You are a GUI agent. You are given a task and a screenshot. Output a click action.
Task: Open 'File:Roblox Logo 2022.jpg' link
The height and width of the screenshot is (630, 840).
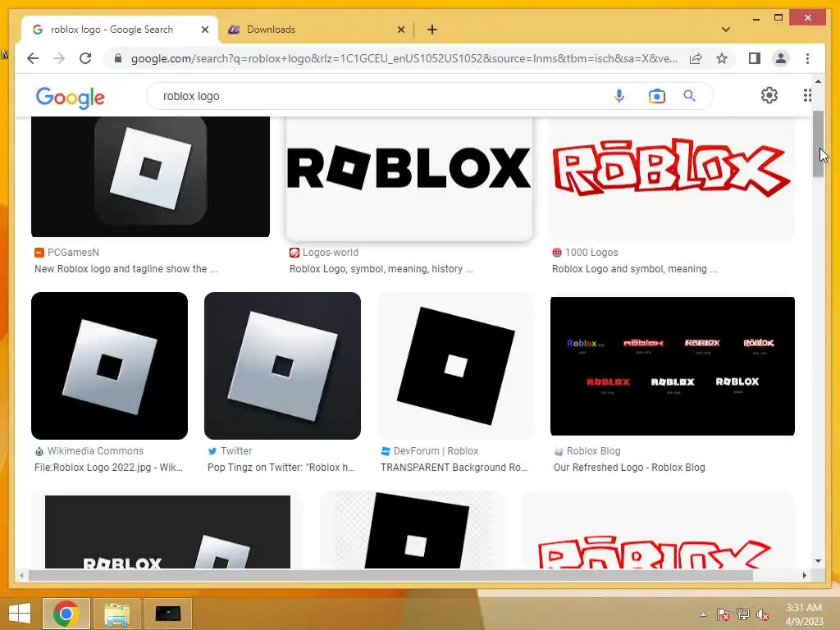(109, 467)
